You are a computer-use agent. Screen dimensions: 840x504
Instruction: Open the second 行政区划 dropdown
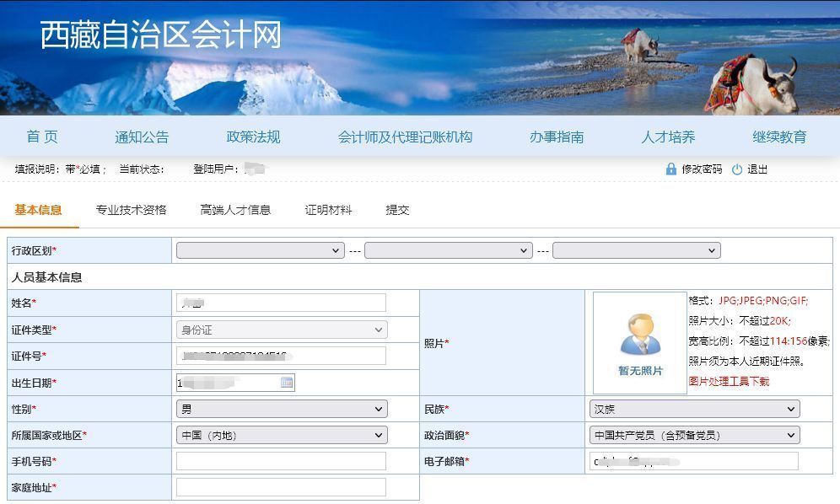pos(448,250)
